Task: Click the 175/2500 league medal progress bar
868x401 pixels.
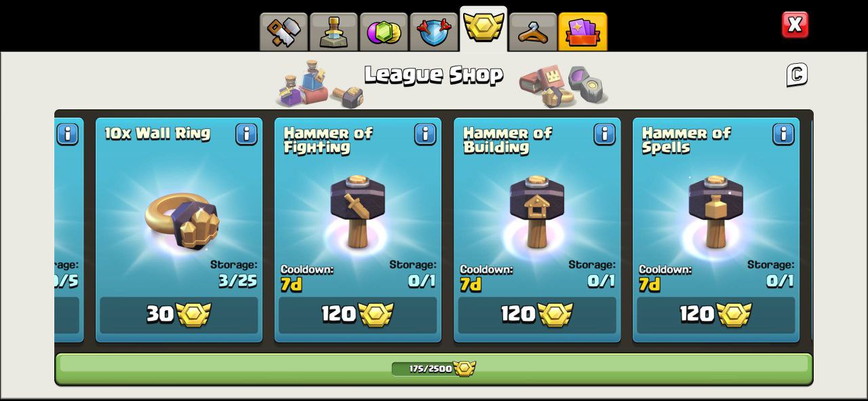Action: 434,368
